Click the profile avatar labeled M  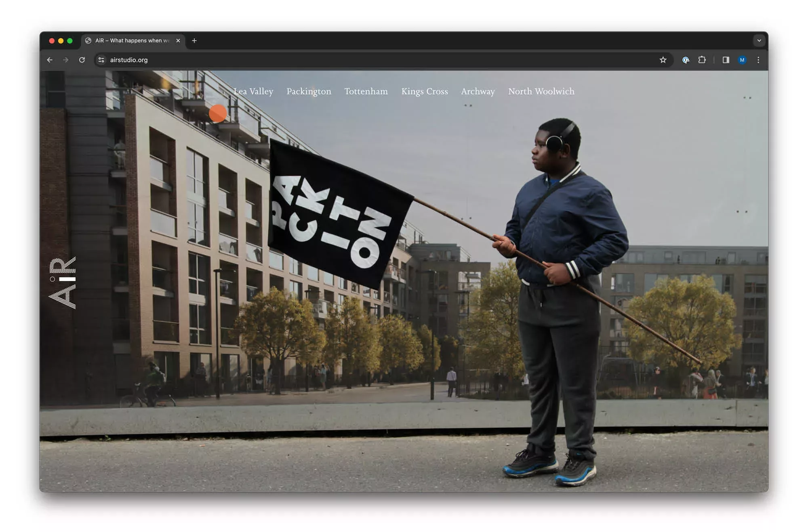pos(742,60)
